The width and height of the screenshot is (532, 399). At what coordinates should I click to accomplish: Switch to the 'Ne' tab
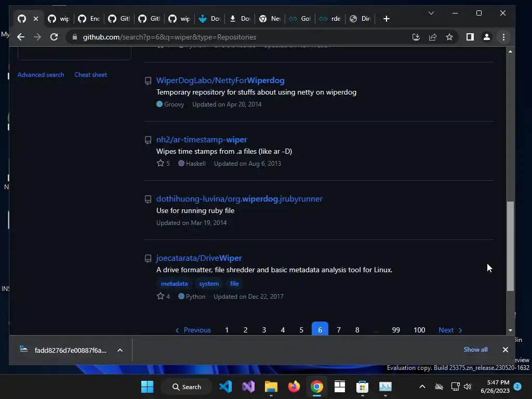pos(270,19)
